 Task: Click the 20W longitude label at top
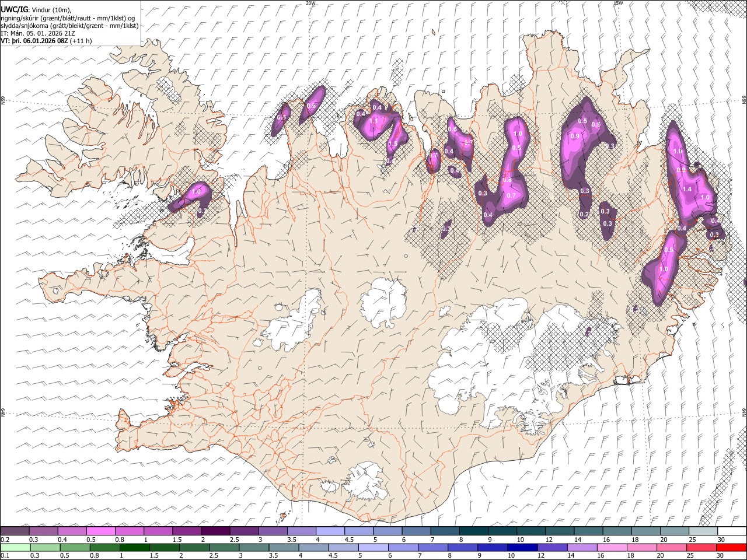[310, 3]
